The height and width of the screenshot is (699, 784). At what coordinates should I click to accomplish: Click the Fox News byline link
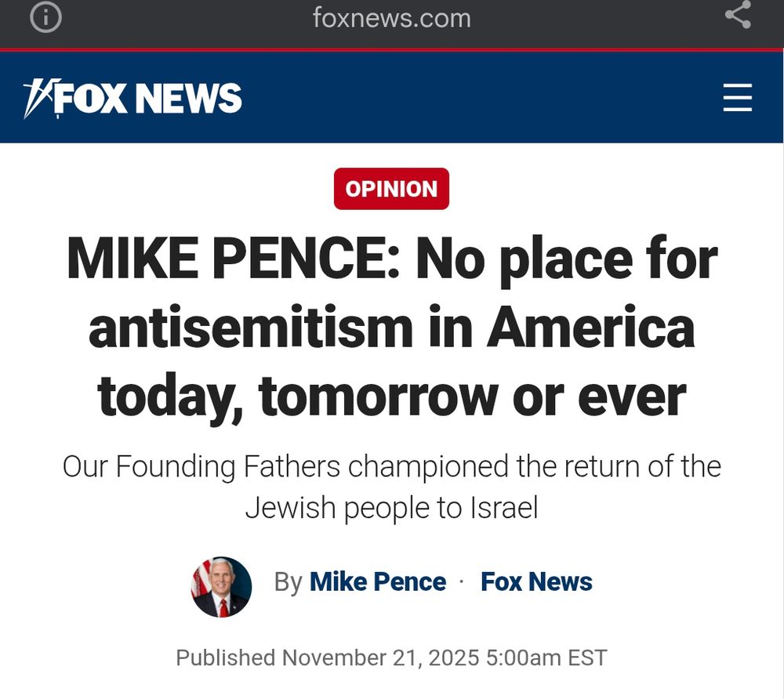(x=535, y=581)
